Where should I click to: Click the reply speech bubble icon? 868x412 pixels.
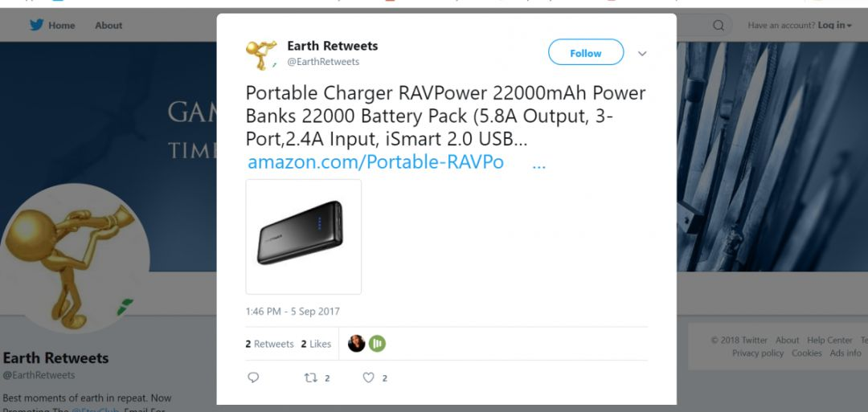tap(253, 377)
